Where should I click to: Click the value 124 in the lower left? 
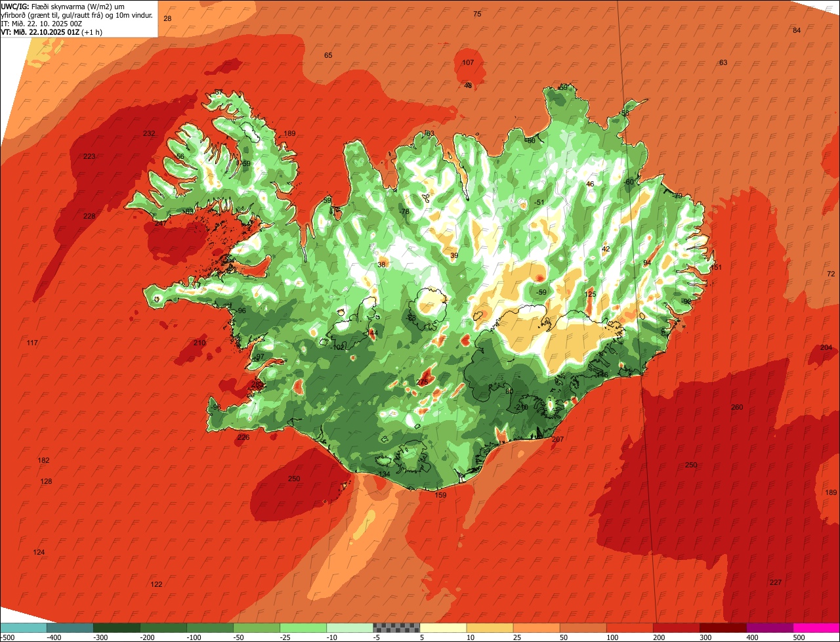click(x=39, y=552)
